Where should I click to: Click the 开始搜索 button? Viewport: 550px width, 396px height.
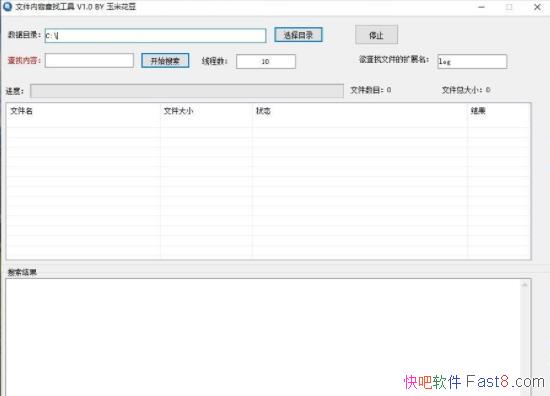point(165,61)
